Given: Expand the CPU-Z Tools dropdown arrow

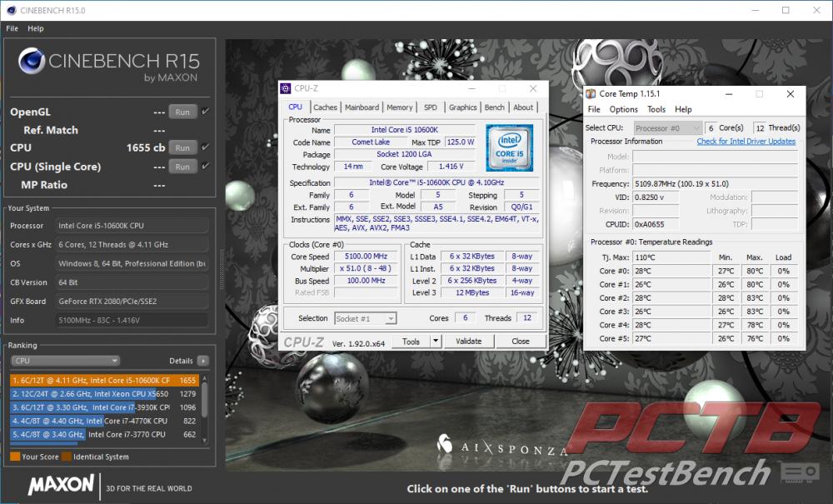Looking at the screenshot, I should 434,342.
